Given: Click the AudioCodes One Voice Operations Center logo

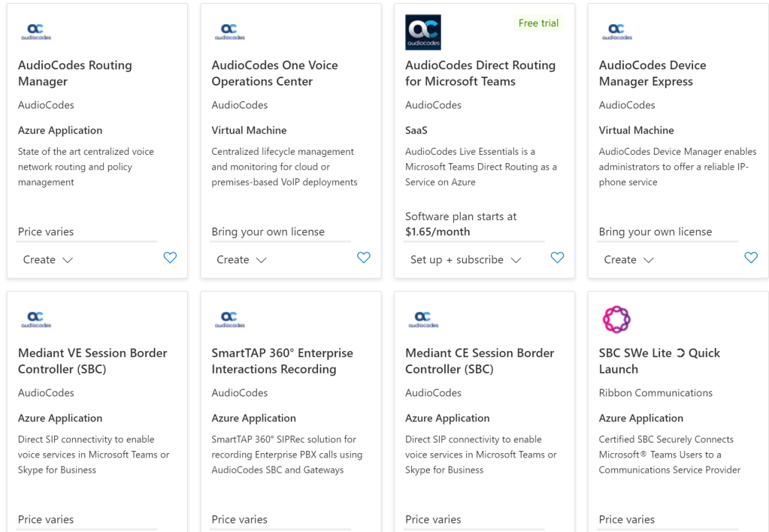Looking at the screenshot, I should click(x=229, y=32).
